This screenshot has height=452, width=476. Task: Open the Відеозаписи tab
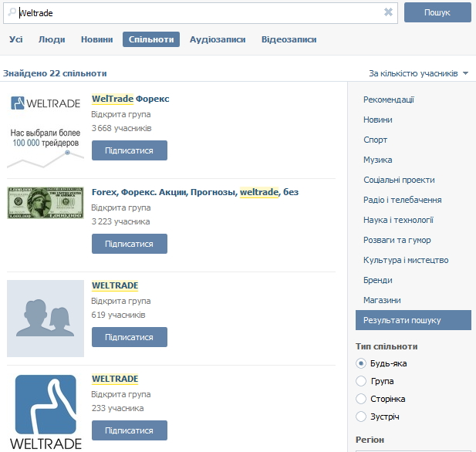pos(289,39)
